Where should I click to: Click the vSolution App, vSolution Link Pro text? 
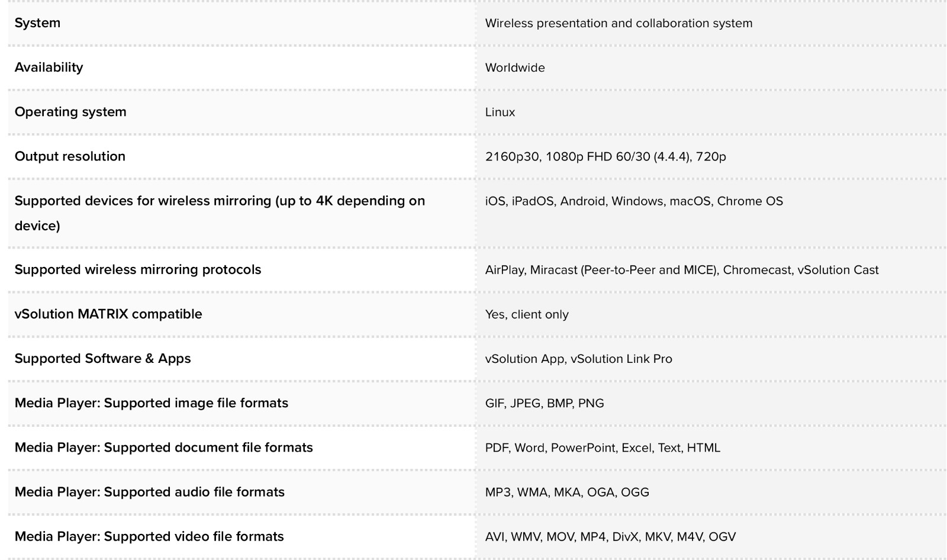[579, 359]
